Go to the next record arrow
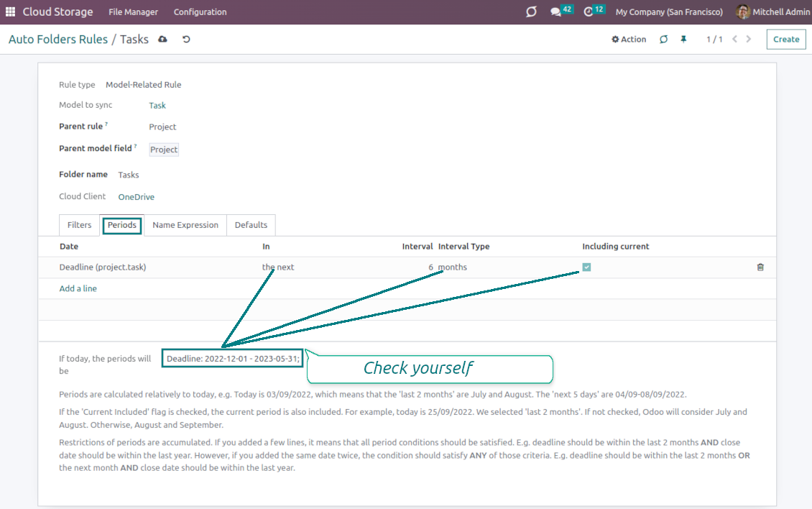 click(x=749, y=40)
